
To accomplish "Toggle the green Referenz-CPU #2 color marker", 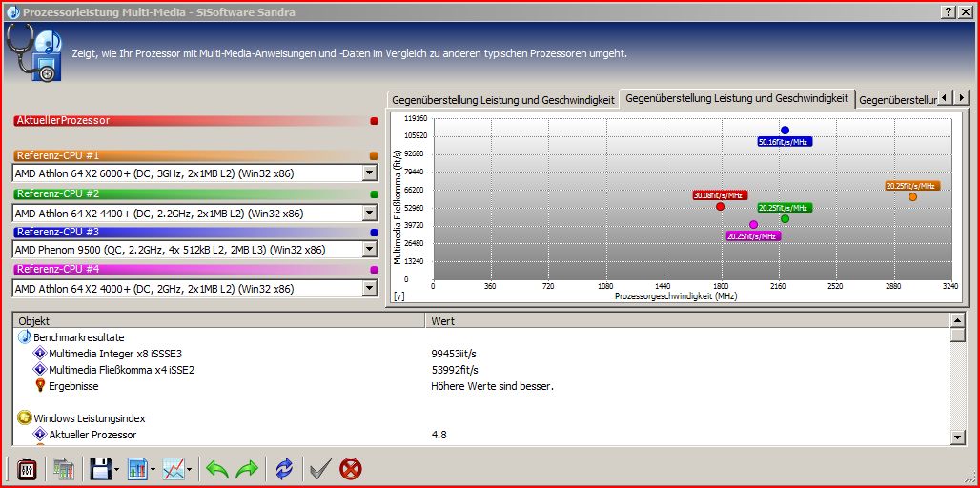I will [x=374, y=195].
